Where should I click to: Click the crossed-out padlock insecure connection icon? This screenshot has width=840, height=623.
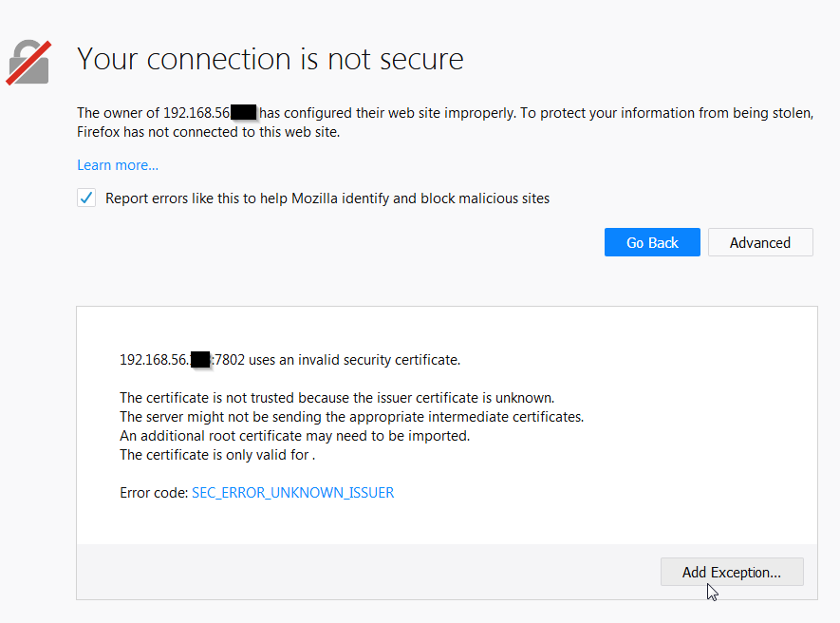pyautogui.click(x=28, y=62)
